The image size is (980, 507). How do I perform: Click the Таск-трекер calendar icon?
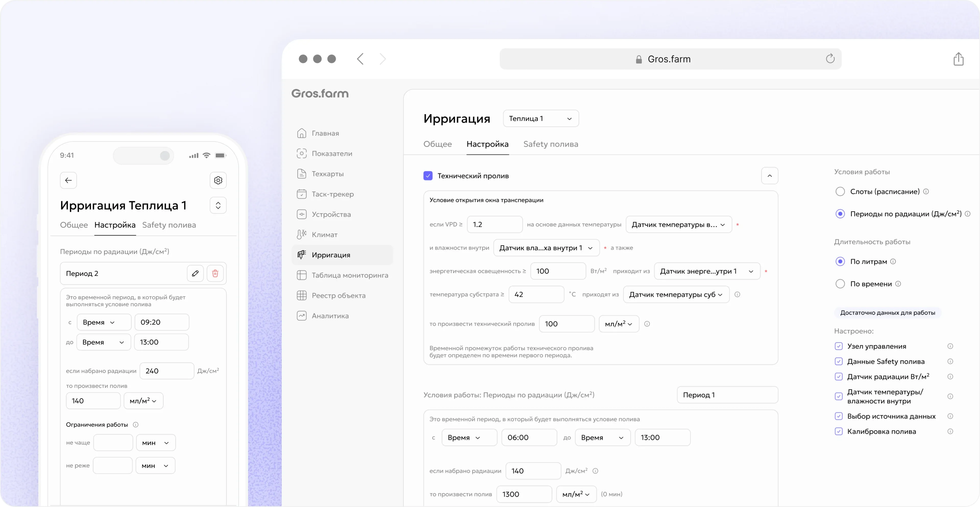click(301, 194)
